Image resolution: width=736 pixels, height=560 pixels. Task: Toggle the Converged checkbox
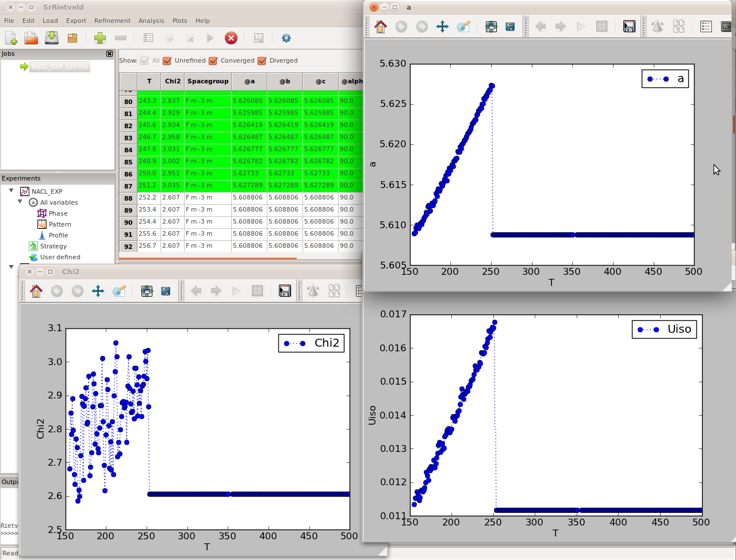pyautogui.click(x=213, y=60)
